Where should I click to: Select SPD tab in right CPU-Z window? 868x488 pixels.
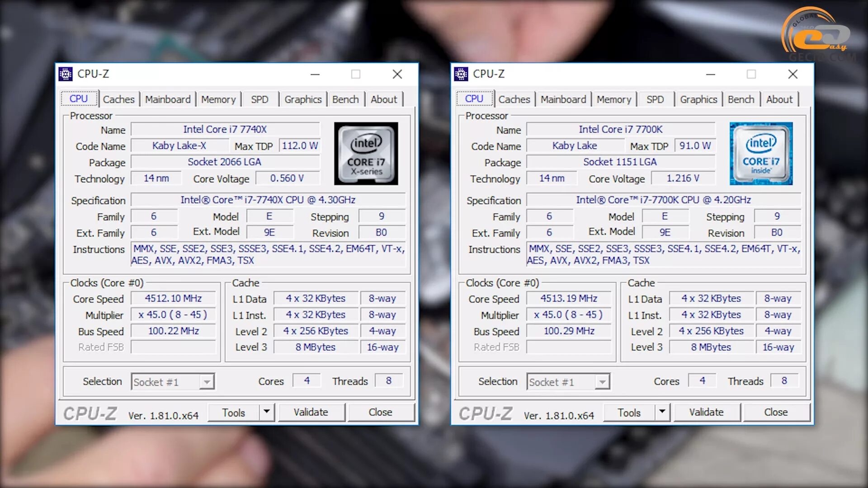pos(655,99)
